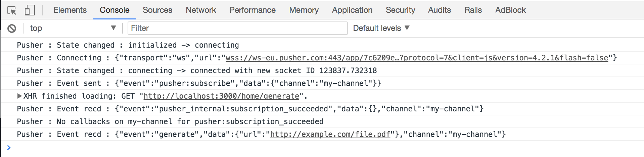Open the Network tab
The image size is (644, 157).
201,10
